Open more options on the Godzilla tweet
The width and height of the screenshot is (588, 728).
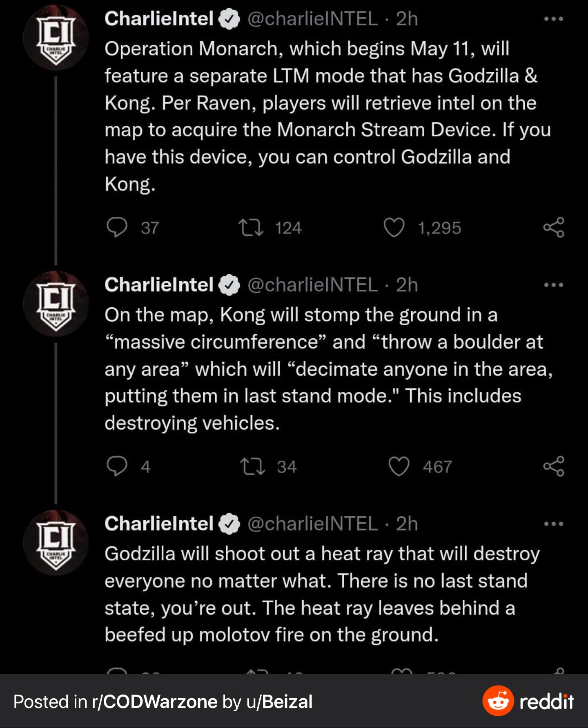coord(554,524)
